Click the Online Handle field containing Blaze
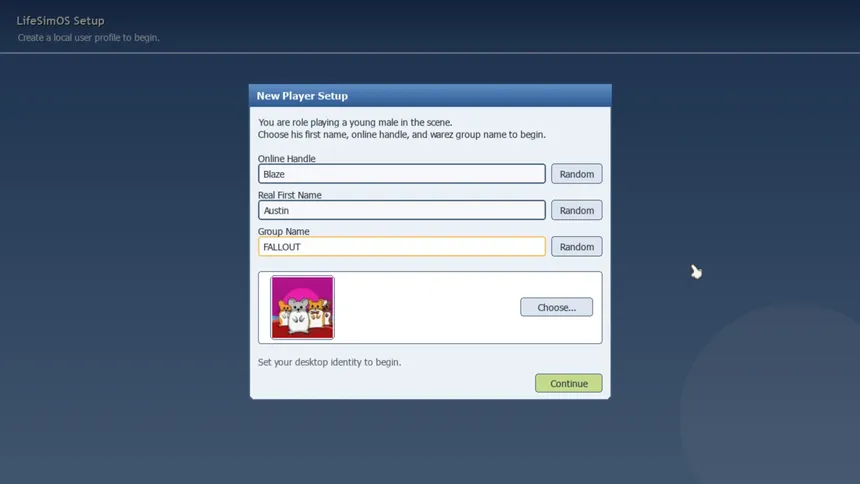 [401, 174]
